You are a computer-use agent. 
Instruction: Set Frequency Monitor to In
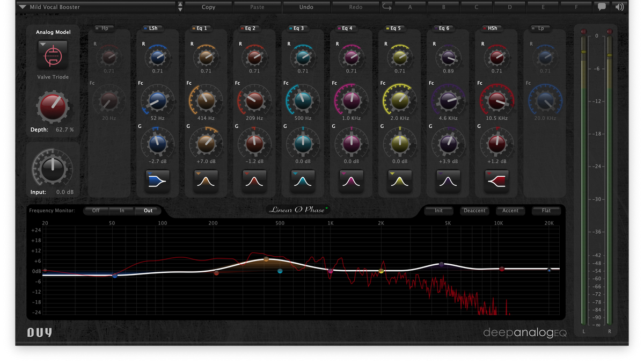pyautogui.click(x=122, y=211)
